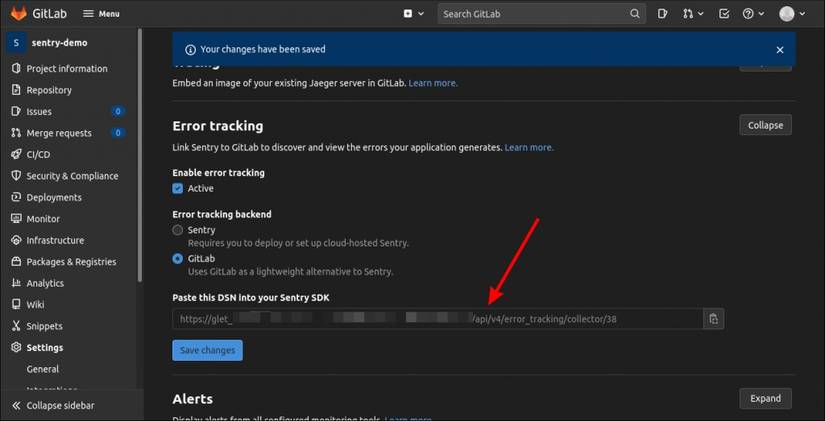Click the Settings gear icon

16,347
